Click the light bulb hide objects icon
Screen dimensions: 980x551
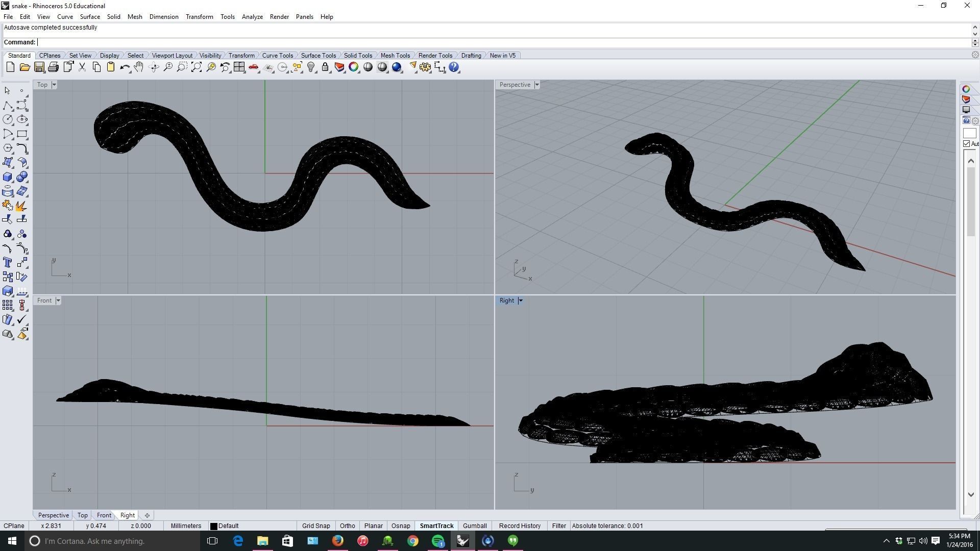point(311,67)
